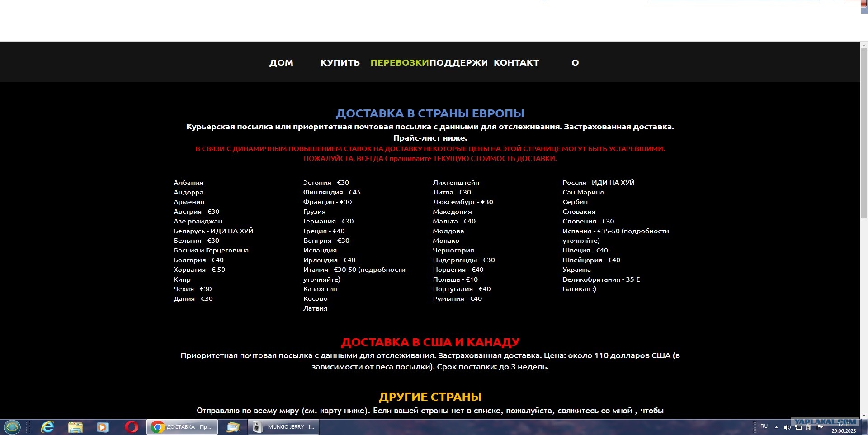This screenshot has height=435, width=868.
Task: Go to the ДОМ menu item
Action: [281, 62]
